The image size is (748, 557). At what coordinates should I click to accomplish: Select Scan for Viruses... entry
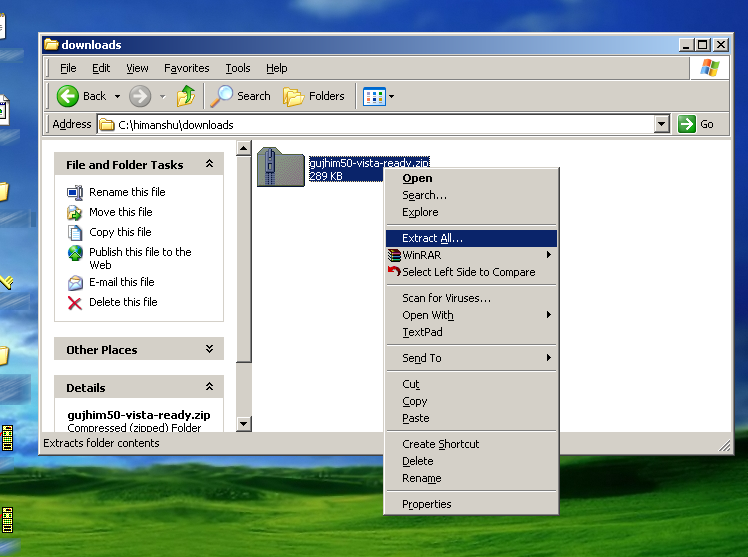pyautogui.click(x=471, y=298)
